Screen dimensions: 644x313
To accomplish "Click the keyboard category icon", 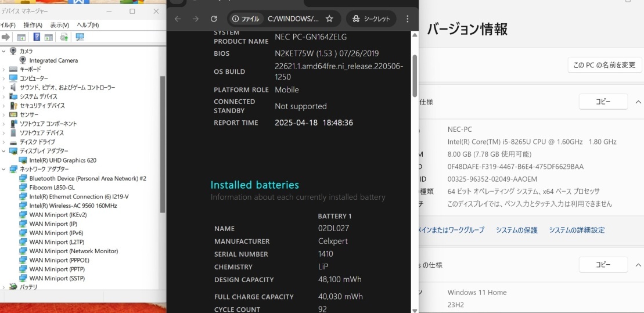I will point(13,70).
